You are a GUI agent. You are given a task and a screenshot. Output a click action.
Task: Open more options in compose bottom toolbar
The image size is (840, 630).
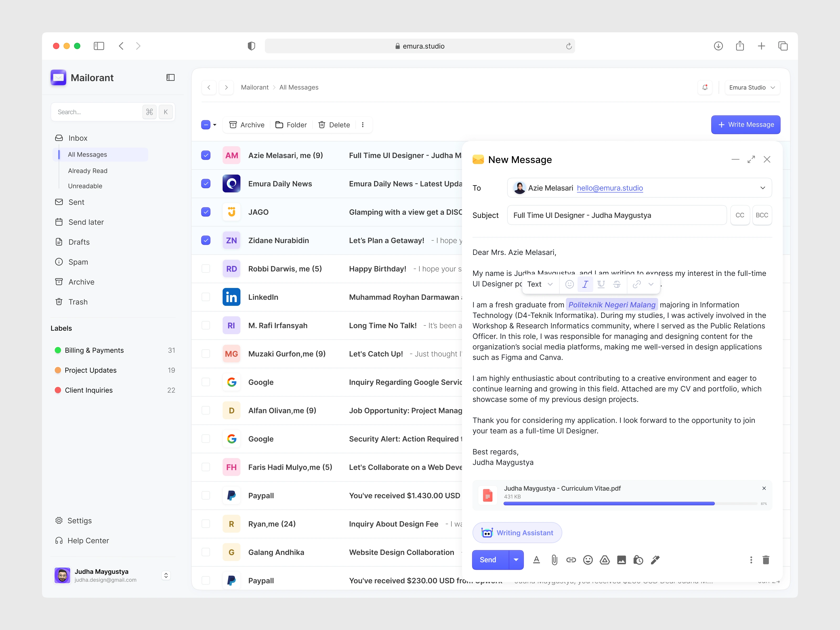click(751, 560)
